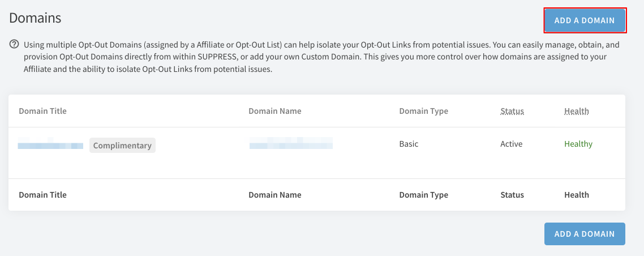Click the underlined Health header
Viewport: 644px width, 256px height.
tap(577, 111)
